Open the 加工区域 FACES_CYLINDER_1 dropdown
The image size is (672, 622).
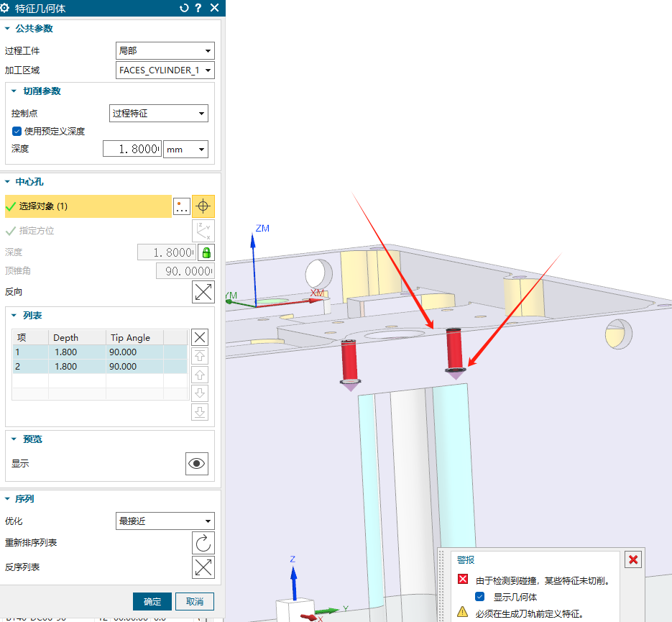pos(165,70)
